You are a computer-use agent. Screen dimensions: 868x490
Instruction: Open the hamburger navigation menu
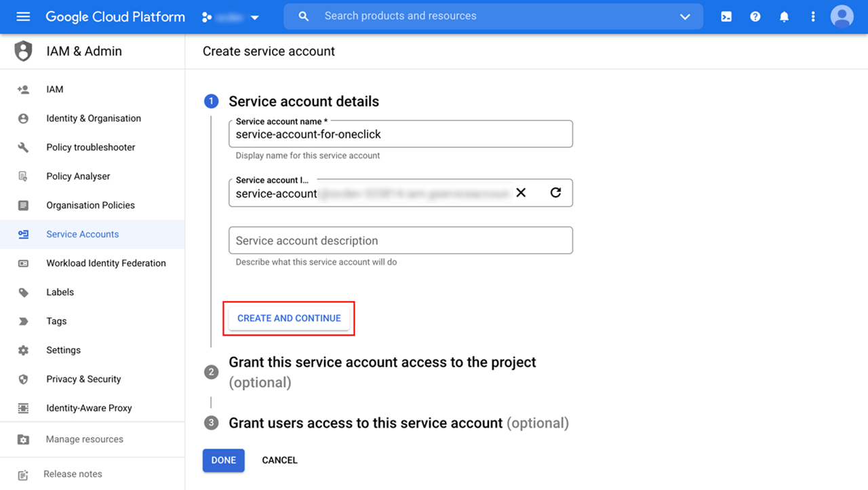[23, 16]
